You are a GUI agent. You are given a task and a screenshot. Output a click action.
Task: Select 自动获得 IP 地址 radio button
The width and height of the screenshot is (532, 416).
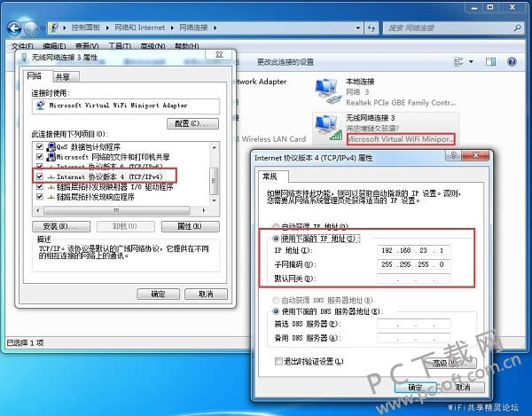click(x=276, y=226)
